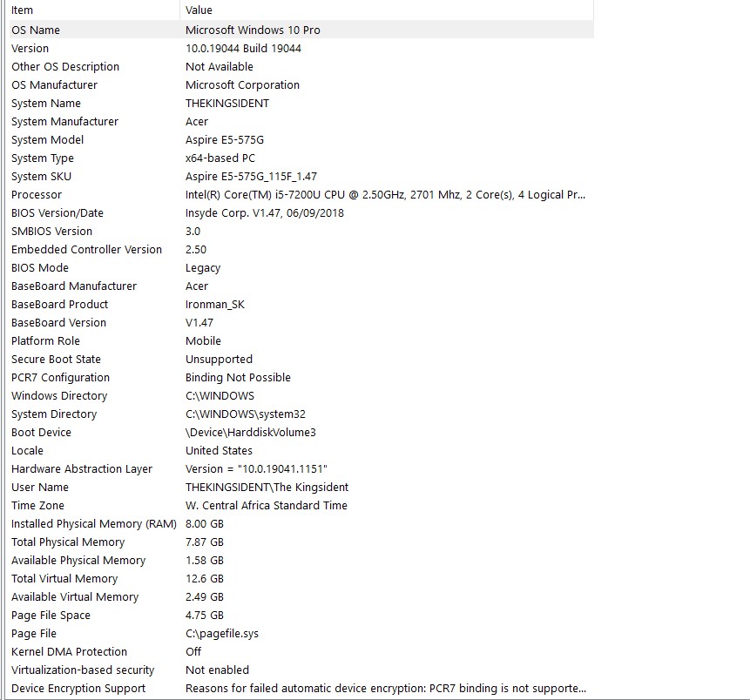The width and height of the screenshot is (750, 700).
Task: Select the BaseBoard Version row
Action: point(301,323)
